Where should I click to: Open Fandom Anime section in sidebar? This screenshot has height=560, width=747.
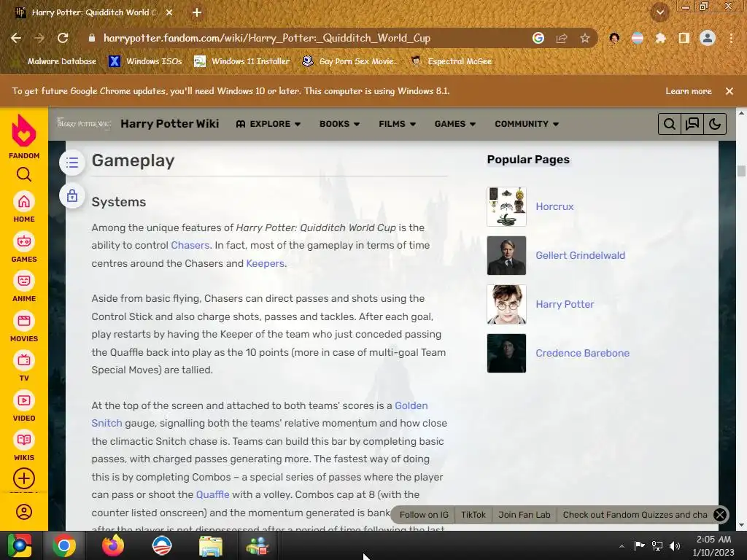tap(24, 287)
